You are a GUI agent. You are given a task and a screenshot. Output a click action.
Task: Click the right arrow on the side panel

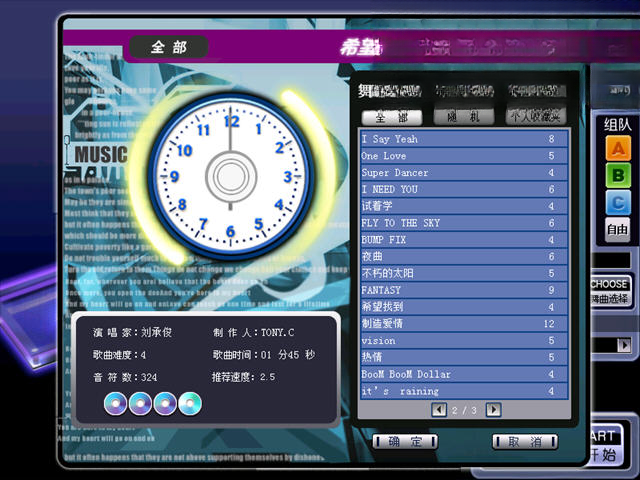[624, 345]
